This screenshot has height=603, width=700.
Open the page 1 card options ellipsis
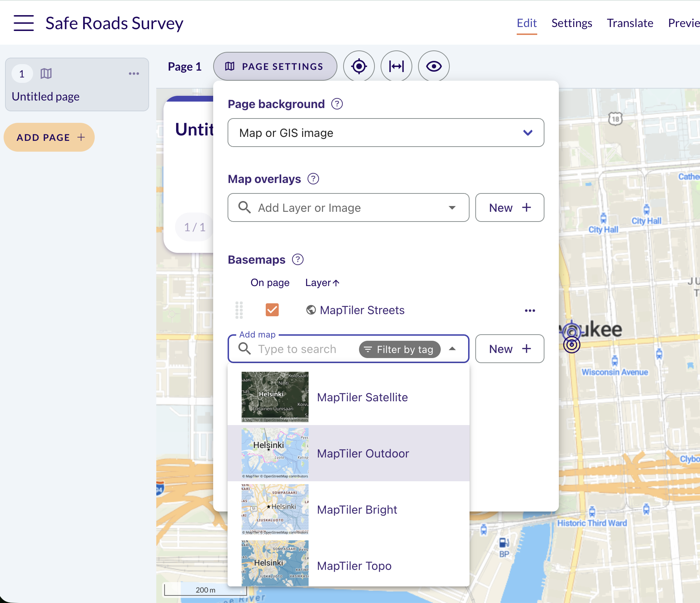[134, 73]
